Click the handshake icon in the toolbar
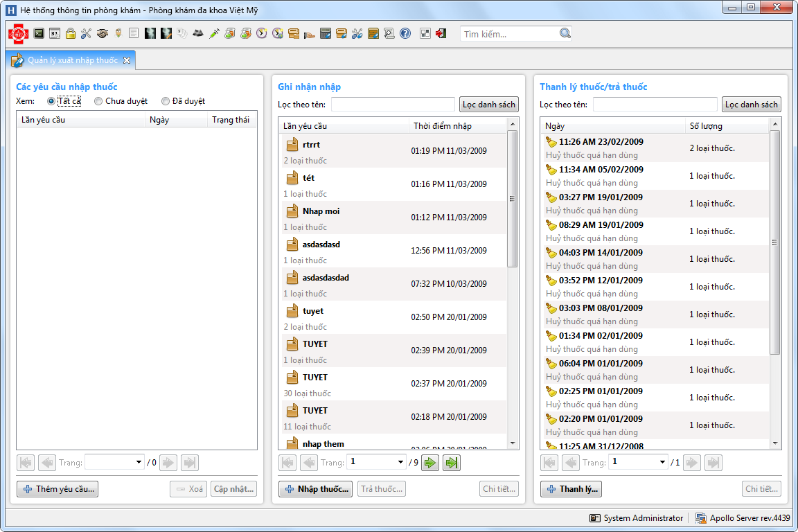This screenshot has width=798, height=532. tap(102, 33)
